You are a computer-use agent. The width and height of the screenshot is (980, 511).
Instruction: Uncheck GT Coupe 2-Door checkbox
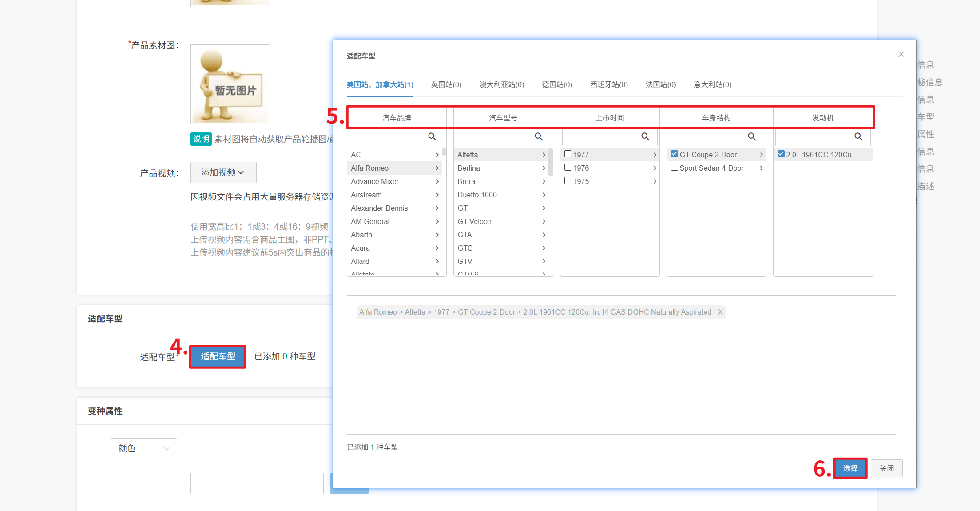pyautogui.click(x=674, y=154)
